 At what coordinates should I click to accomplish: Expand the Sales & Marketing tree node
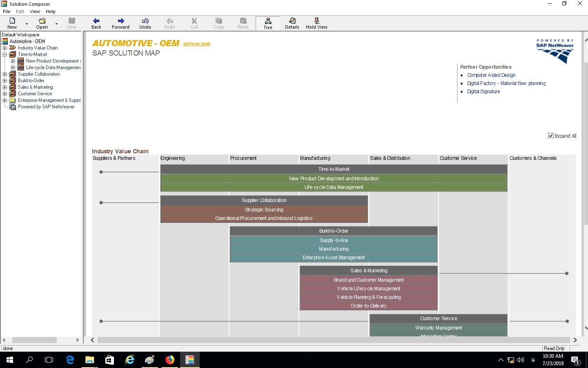5,87
